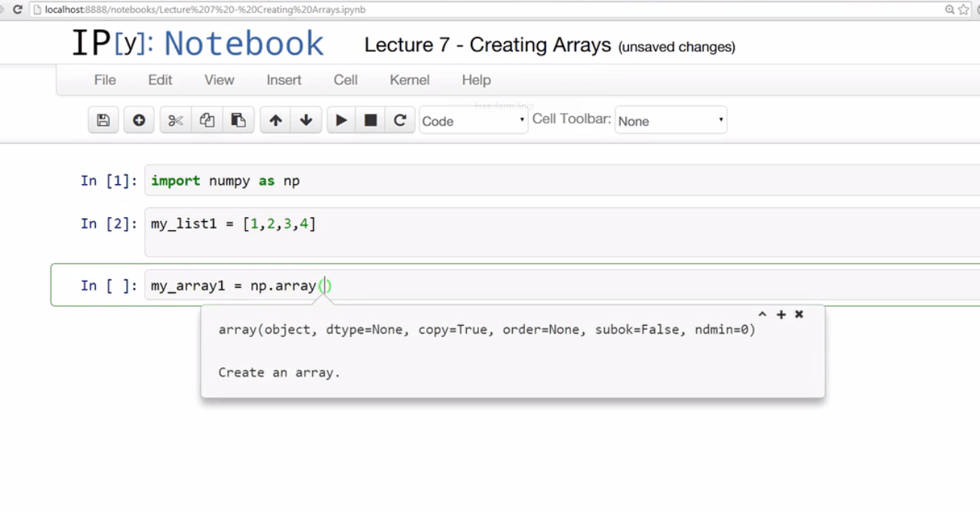Move the selected cell down

(x=306, y=120)
